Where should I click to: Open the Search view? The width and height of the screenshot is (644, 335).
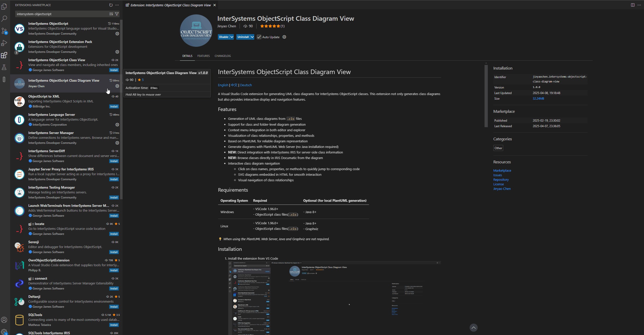click(x=4, y=19)
